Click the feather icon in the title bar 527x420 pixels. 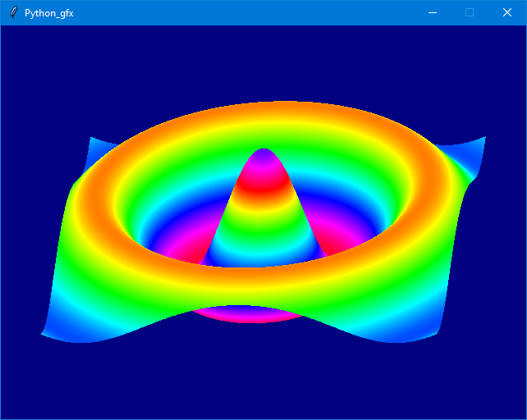pyautogui.click(x=13, y=13)
